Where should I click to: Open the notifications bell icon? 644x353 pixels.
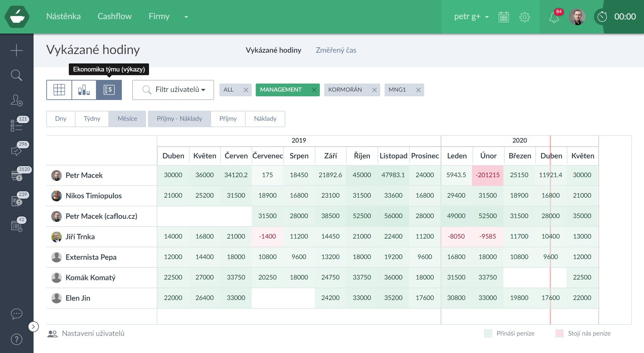(x=554, y=17)
